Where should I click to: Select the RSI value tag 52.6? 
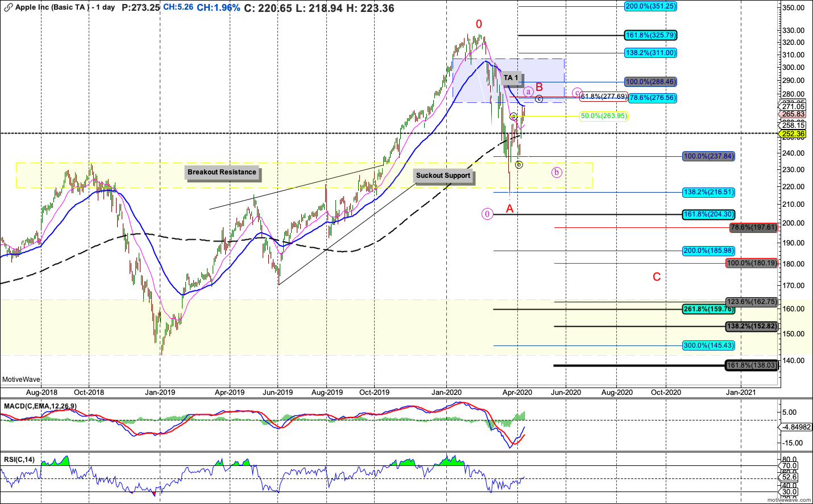(790, 477)
